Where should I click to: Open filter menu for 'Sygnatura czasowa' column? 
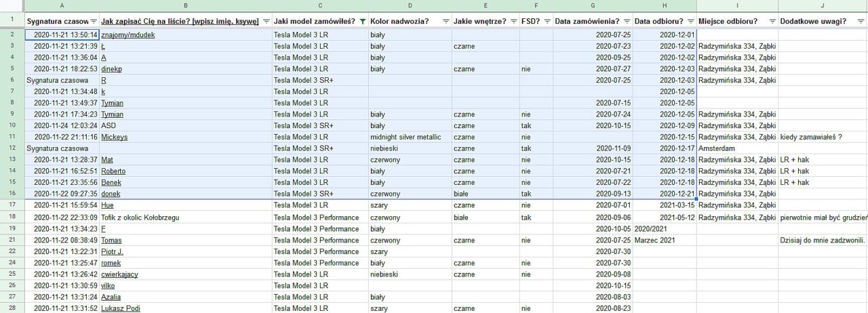94,22
